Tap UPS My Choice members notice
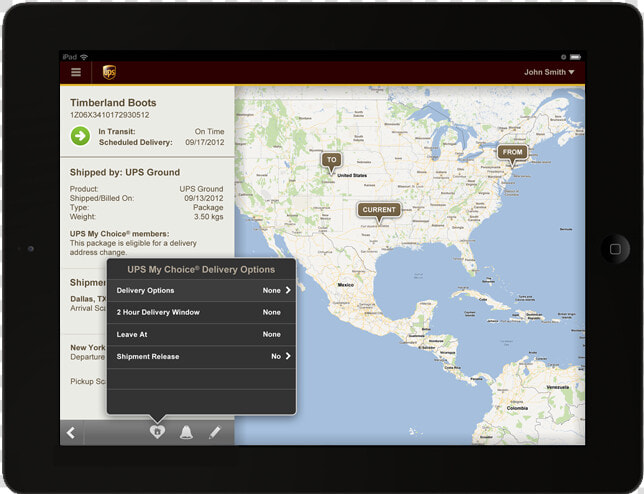This screenshot has height=494, width=644. pyautogui.click(x=133, y=243)
